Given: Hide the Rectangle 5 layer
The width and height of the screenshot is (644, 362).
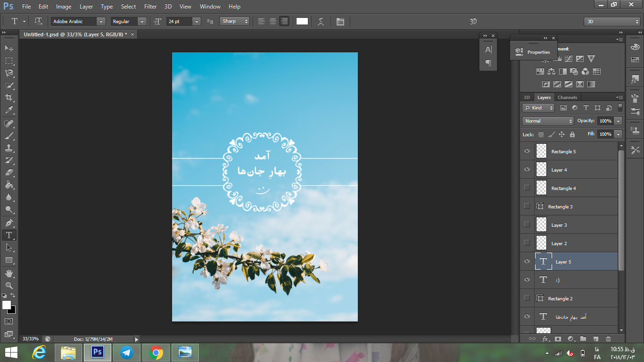Looking at the screenshot, I should (527, 151).
